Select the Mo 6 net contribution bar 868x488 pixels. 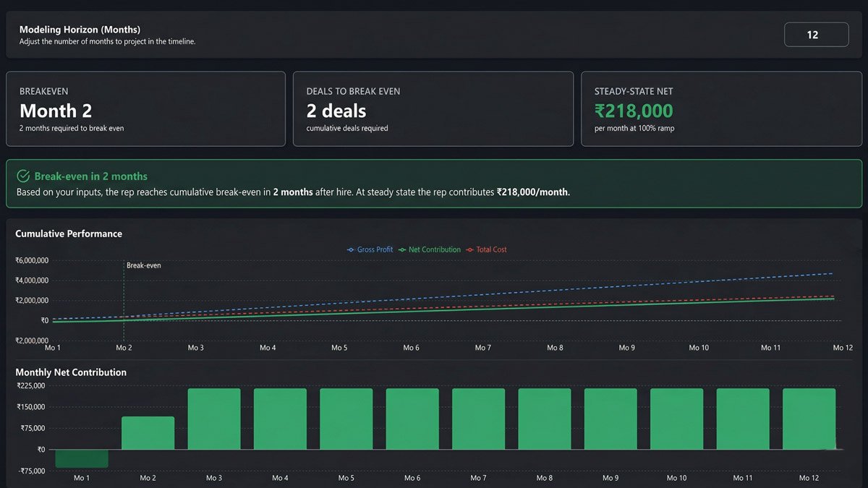click(x=412, y=419)
